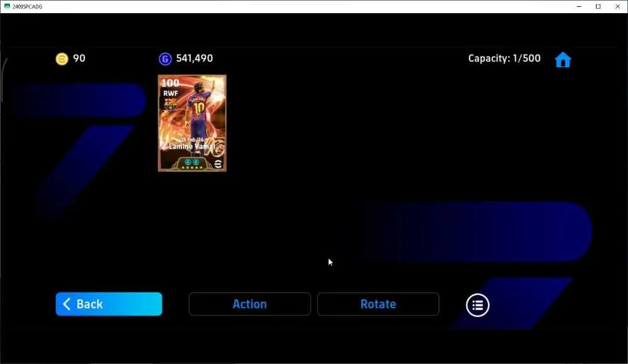
Task: Click the app icon in the title bar
Action: click(7, 6)
